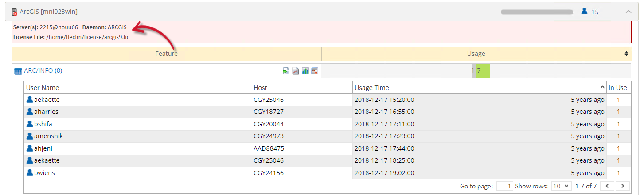
Task: Click user icon beside aharries
Action: (x=30, y=112)
